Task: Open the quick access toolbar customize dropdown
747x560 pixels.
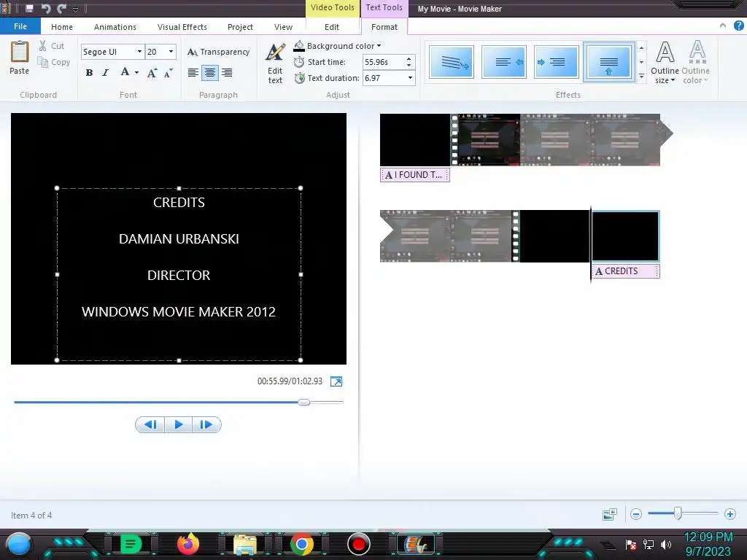Action: pos(76,9)
